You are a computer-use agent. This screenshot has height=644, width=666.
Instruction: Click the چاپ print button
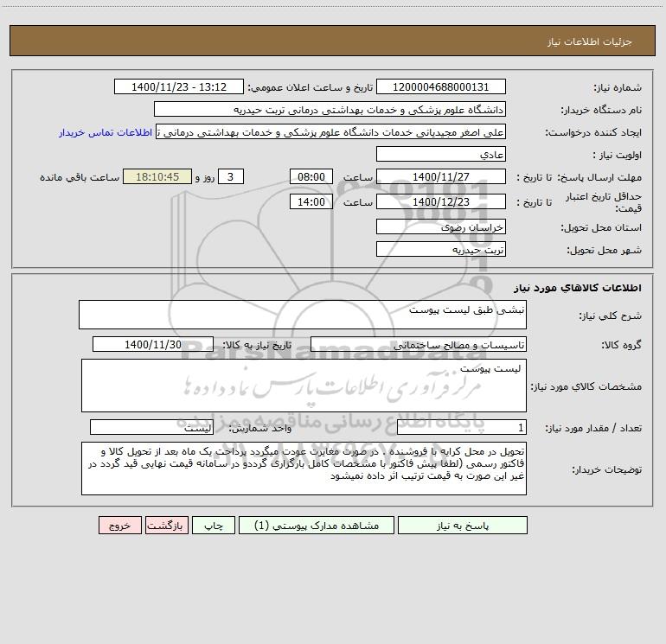click(214, 526)
